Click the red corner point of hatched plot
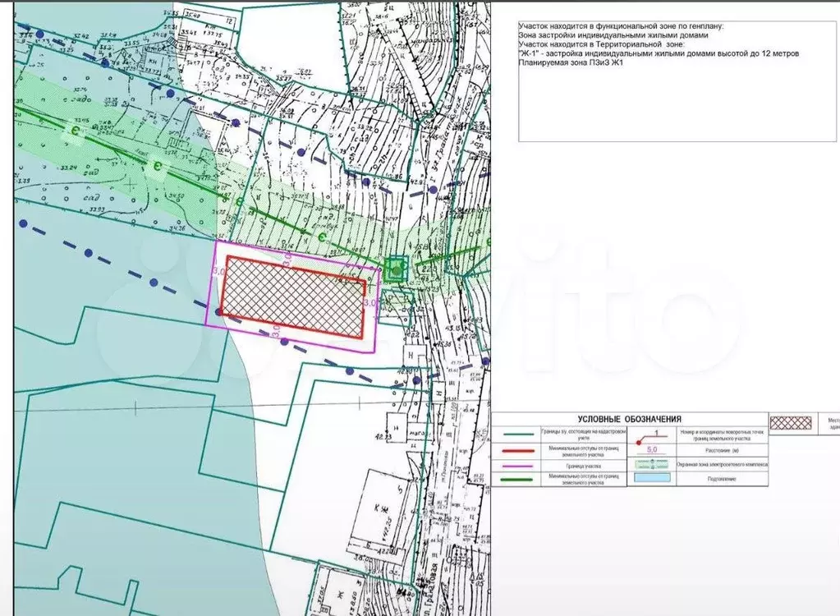Screen dimensions: 840x616 click(x=218, y=311)
